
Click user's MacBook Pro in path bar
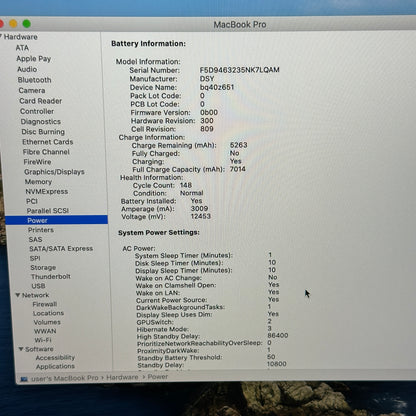pos(64,378)
